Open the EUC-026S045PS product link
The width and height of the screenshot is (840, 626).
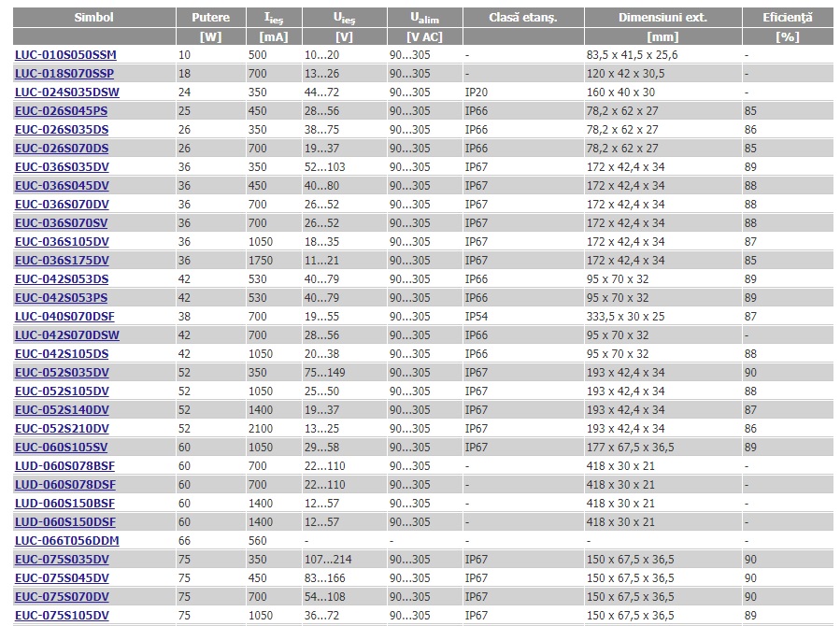click(x=61, y=111)
